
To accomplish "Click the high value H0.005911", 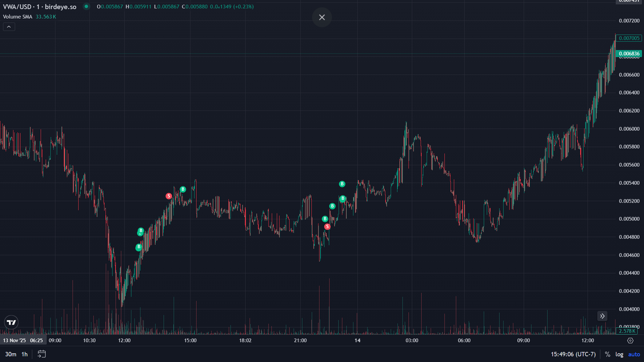I will click(x=138, y=6).
